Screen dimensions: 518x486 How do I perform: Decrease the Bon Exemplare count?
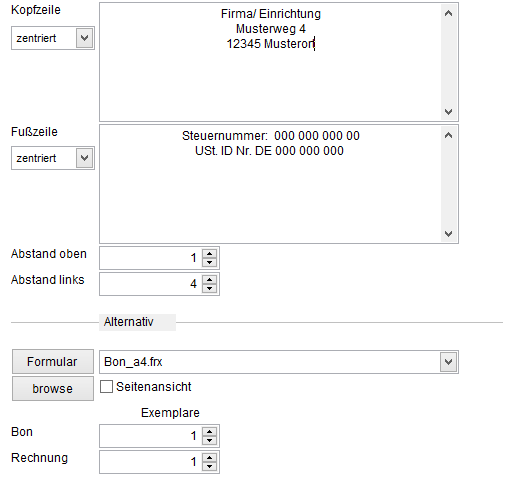[x=209, y=440]
